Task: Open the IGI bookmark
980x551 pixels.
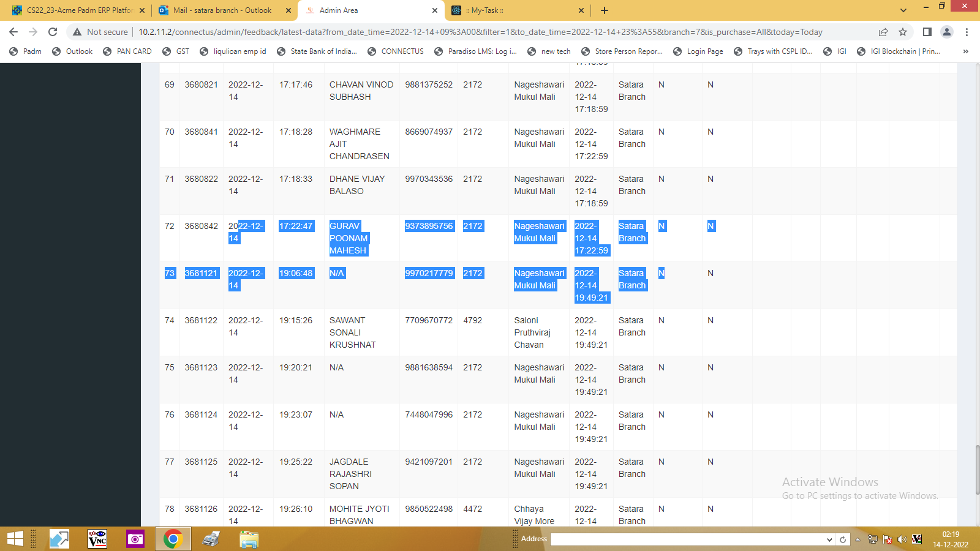Action: (835, 51)
